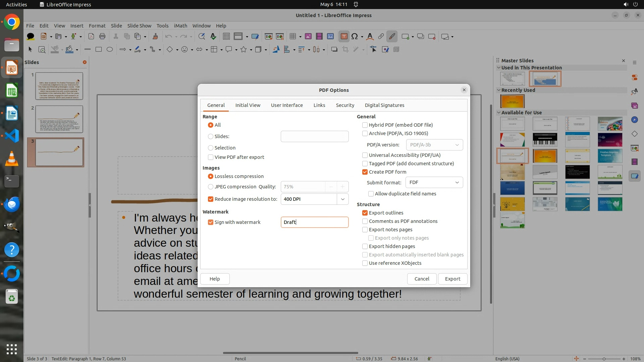644x362 pixels.
Task: Click the zoom slider in status bar
Action: [604, 359]
